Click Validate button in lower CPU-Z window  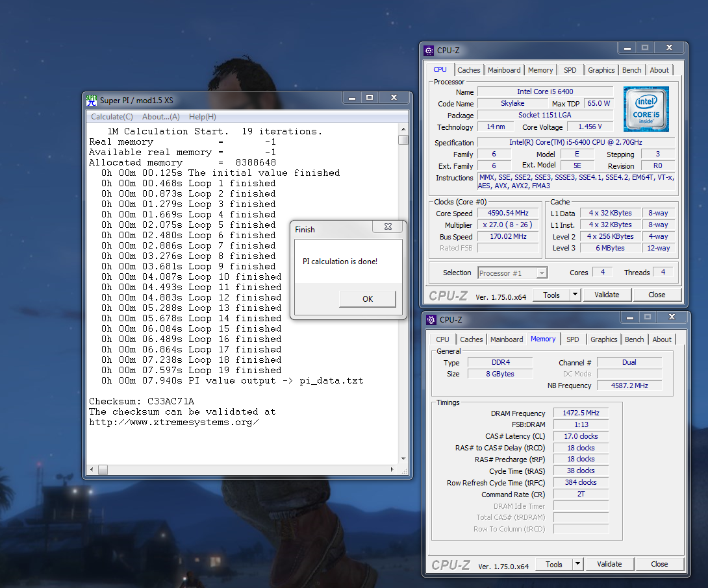[x=609, y=564]
